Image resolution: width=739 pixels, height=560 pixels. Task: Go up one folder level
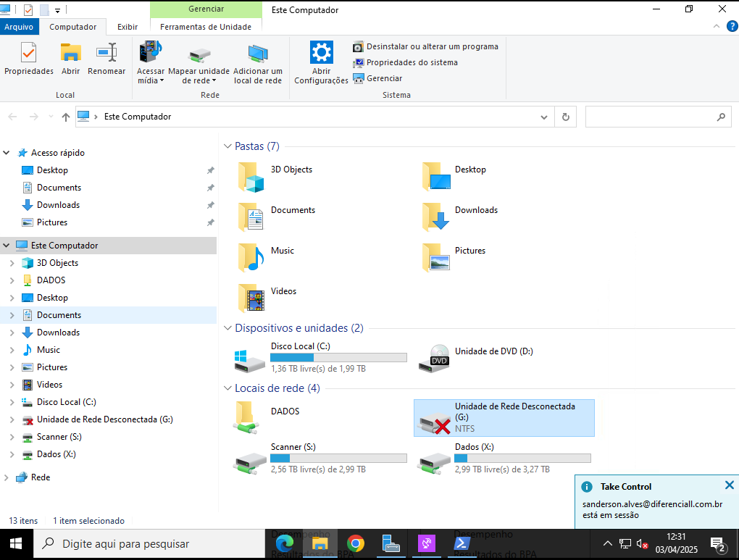65,117
